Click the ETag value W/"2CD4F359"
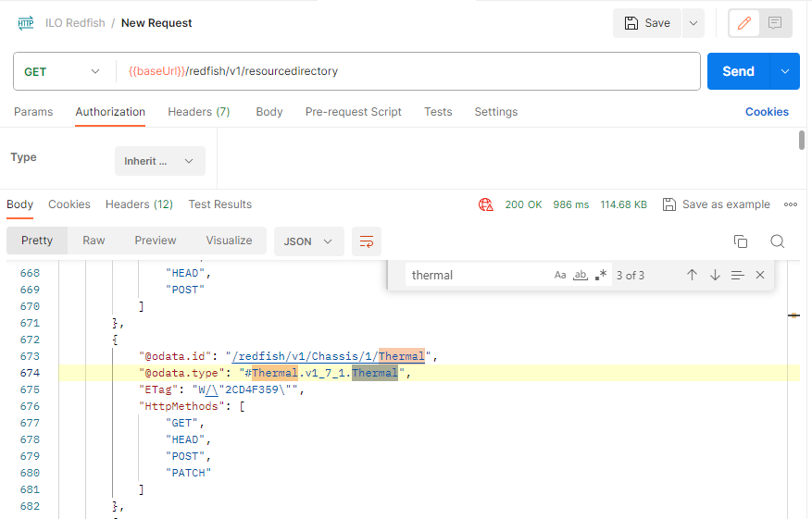Screen dimensions: 812x519 [245, 389]
